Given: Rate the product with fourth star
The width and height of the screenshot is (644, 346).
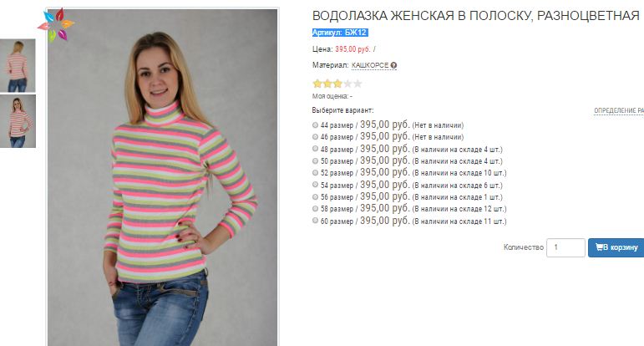Looking at the screenshot, I should pyautogui.click(x=347, y=84).
